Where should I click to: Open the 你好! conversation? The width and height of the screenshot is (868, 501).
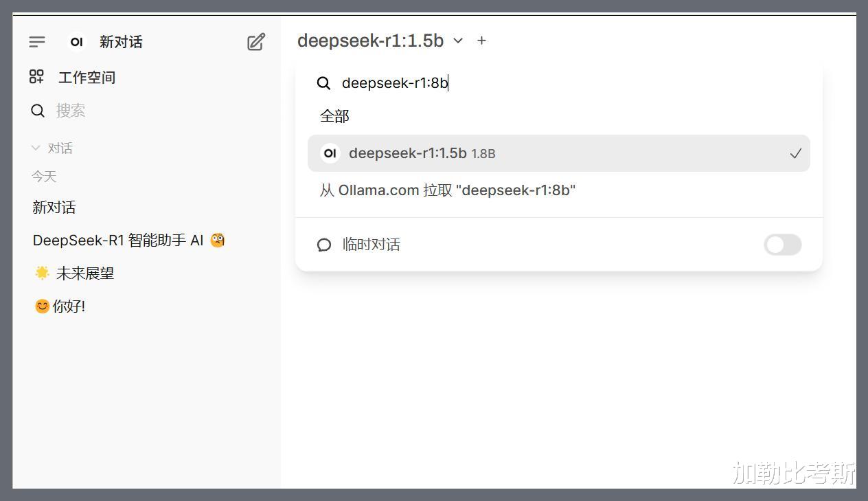69,306
